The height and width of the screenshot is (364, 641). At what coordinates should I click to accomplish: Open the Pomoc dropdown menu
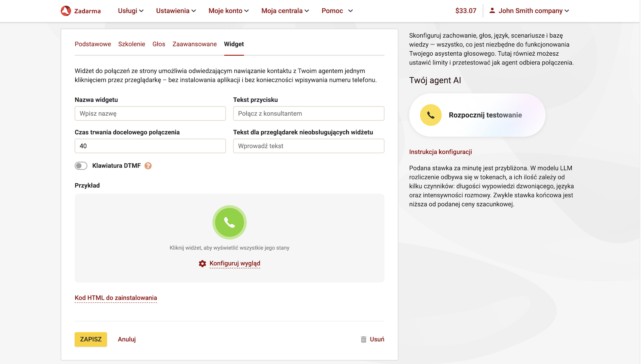(337, 11)
